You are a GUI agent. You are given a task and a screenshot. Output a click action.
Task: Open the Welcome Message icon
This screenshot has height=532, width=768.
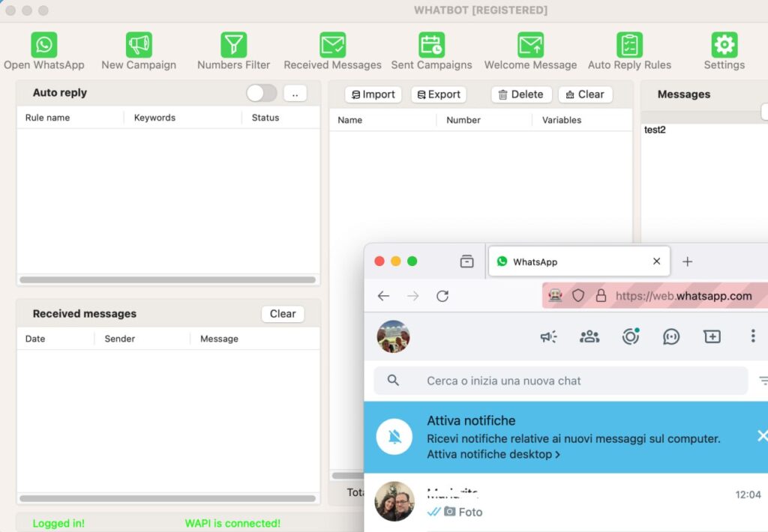coord(530,45)
